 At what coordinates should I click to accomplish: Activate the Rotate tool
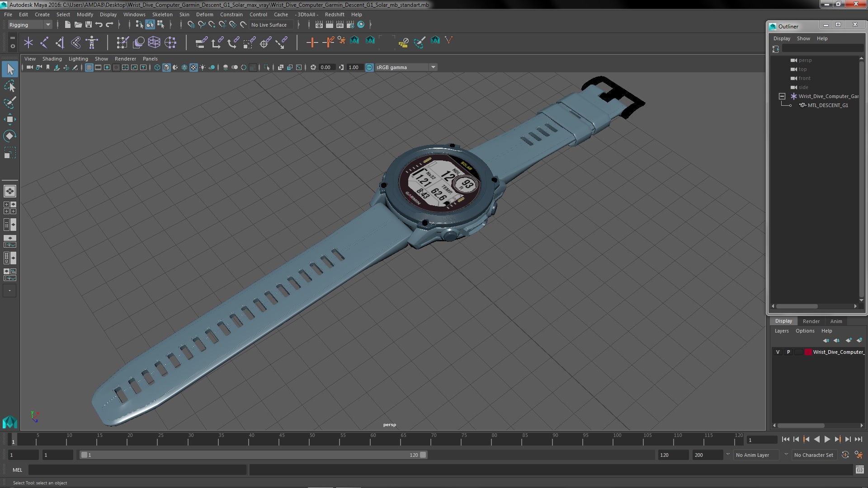click(x=10, y=136)
